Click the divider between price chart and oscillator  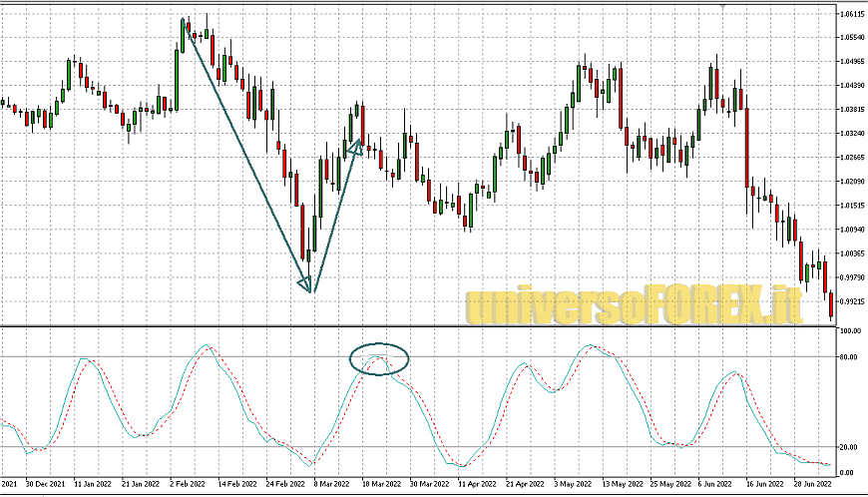[419, 325]
